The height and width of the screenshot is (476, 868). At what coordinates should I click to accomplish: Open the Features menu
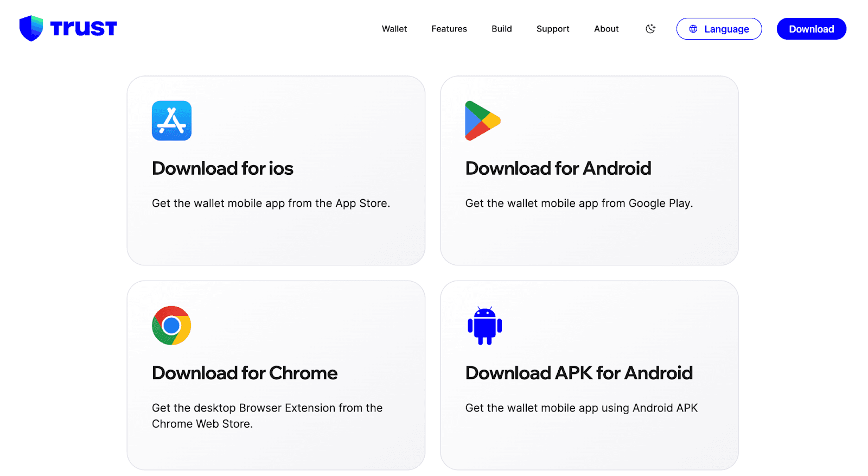point(449,29)
